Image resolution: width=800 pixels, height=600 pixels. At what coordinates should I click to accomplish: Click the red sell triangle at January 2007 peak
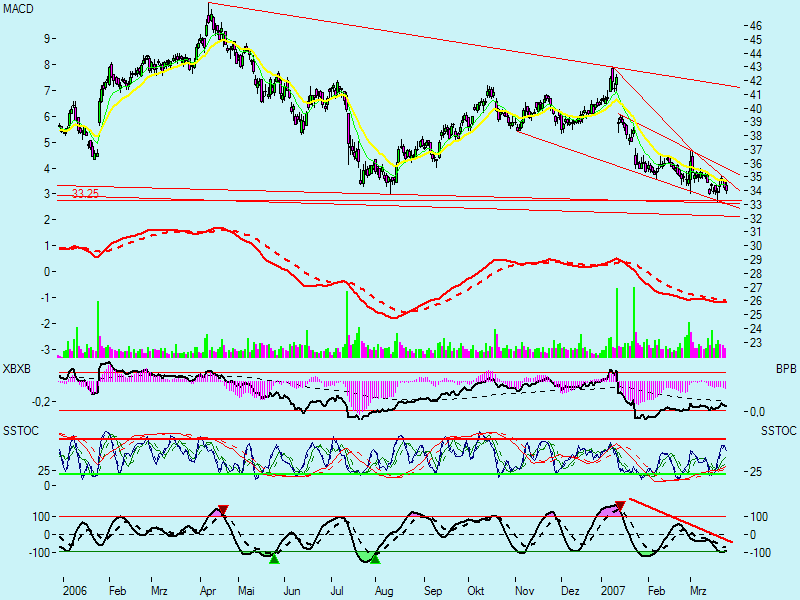pos(620,506)
